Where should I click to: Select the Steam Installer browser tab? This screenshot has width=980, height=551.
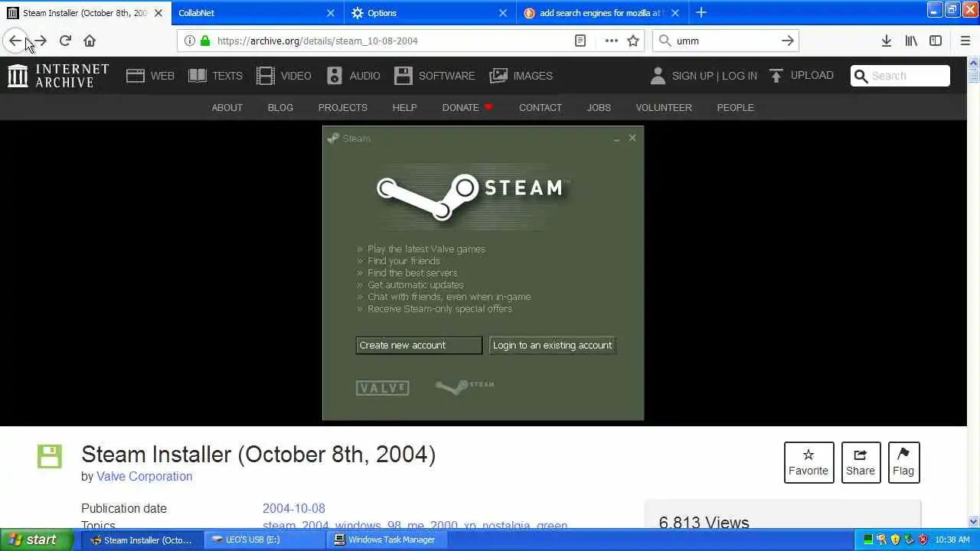coord(84,12)
